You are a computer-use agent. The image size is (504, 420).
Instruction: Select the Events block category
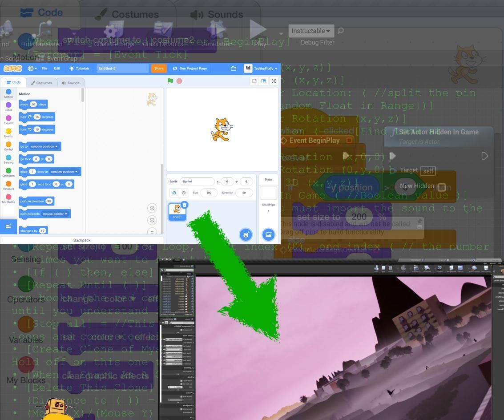tap(8, 131)
